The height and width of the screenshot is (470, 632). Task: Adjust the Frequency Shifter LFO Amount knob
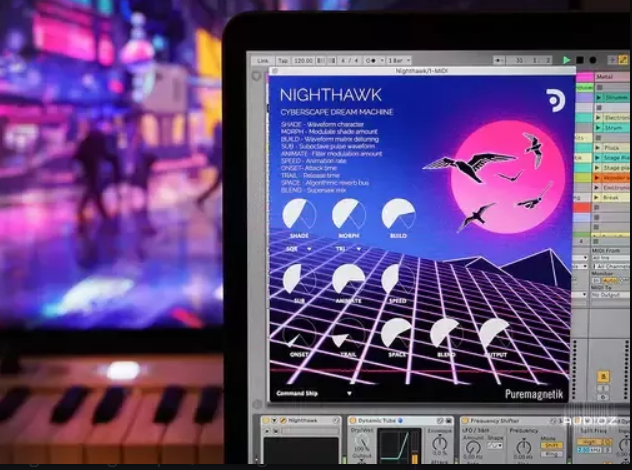[473, 448]
